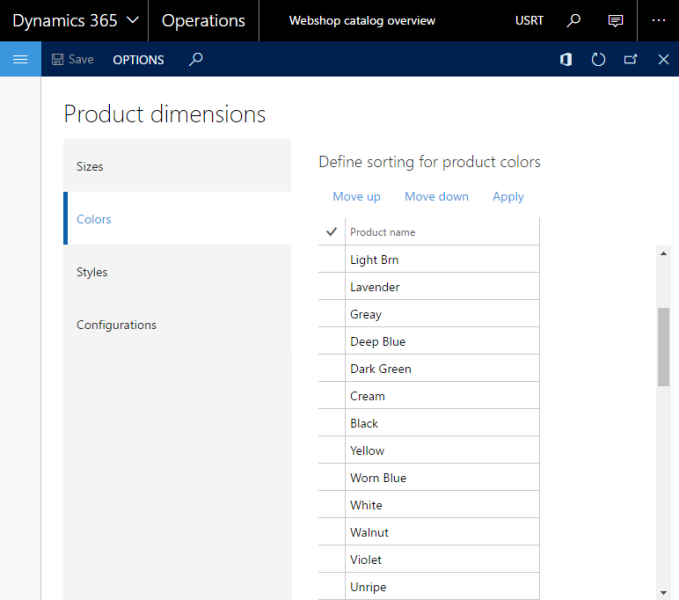Open Webshop catalog overview breadcrumb
Screen dimensions: 679x600
click(x=362, y=21)
